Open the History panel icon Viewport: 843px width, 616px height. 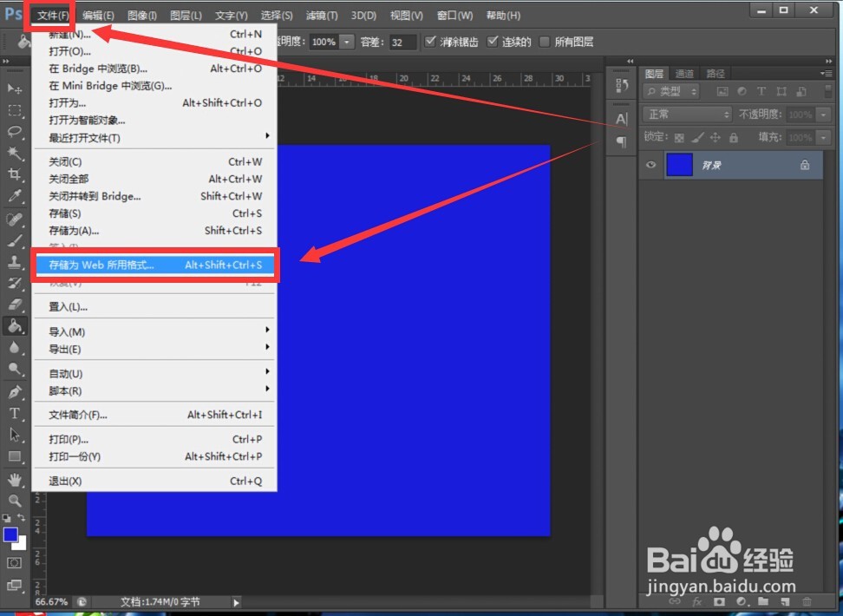[622, 86]
